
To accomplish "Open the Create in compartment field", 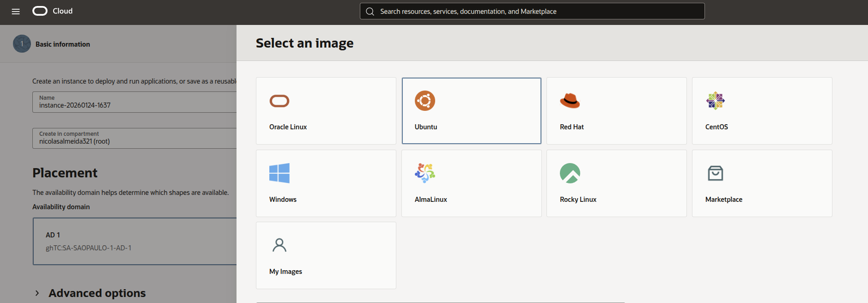I will [x=134, y=138].
